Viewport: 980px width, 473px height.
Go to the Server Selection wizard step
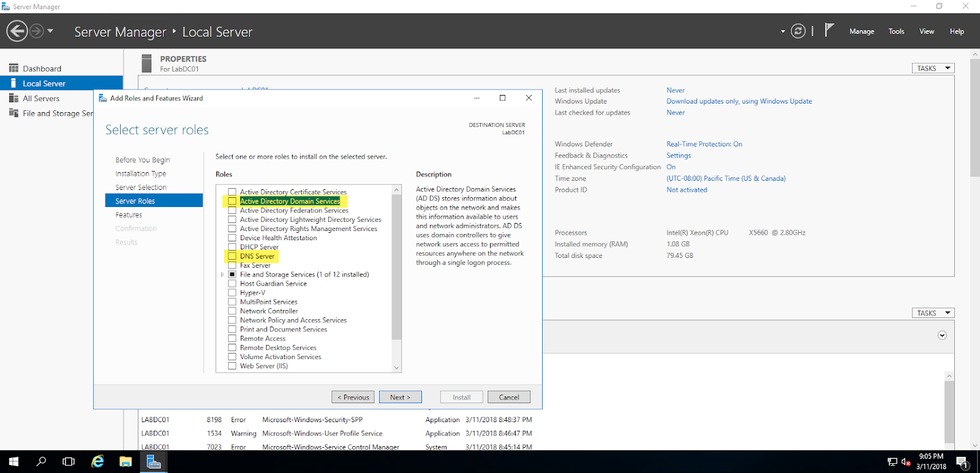(141, 187)
